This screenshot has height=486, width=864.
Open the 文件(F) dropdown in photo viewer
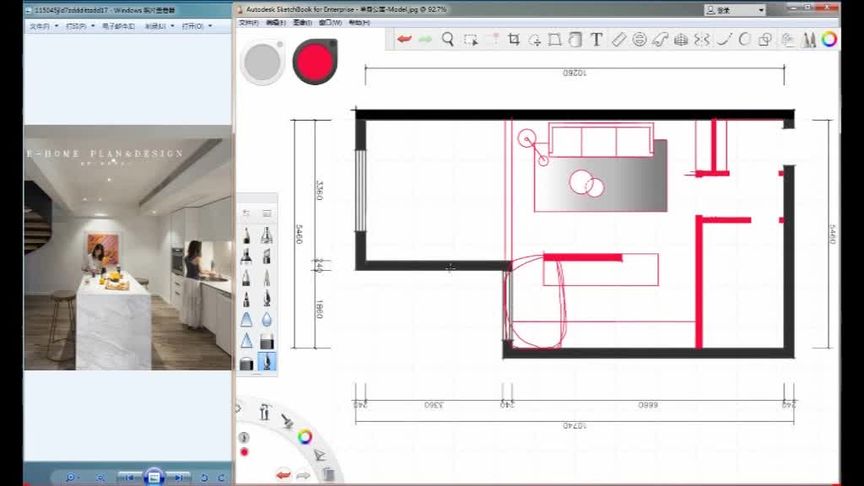[44, 26]
